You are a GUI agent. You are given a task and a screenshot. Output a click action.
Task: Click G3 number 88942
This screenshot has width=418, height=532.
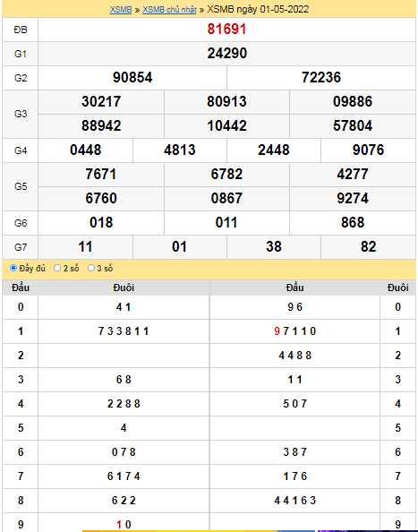(101, 126)
